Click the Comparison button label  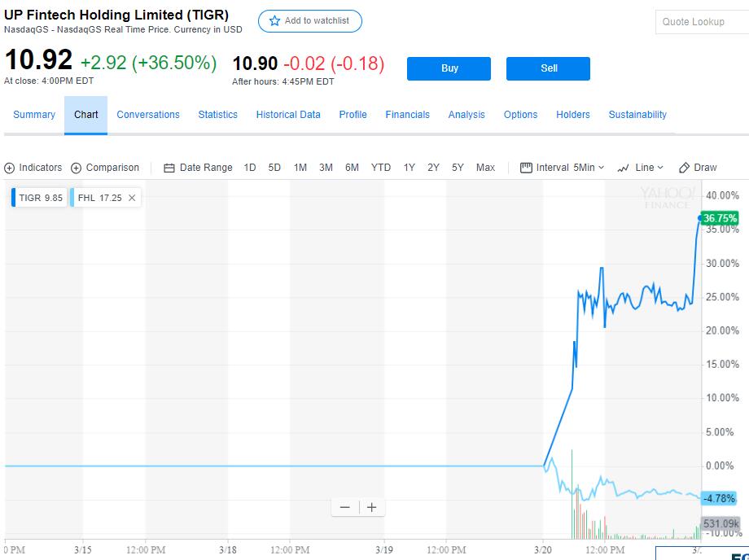112,168
